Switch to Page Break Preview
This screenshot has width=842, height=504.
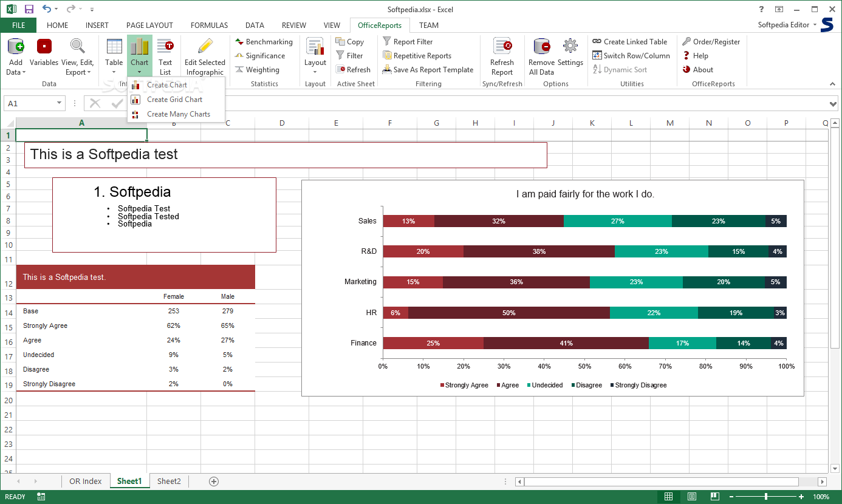click(714, 497)
